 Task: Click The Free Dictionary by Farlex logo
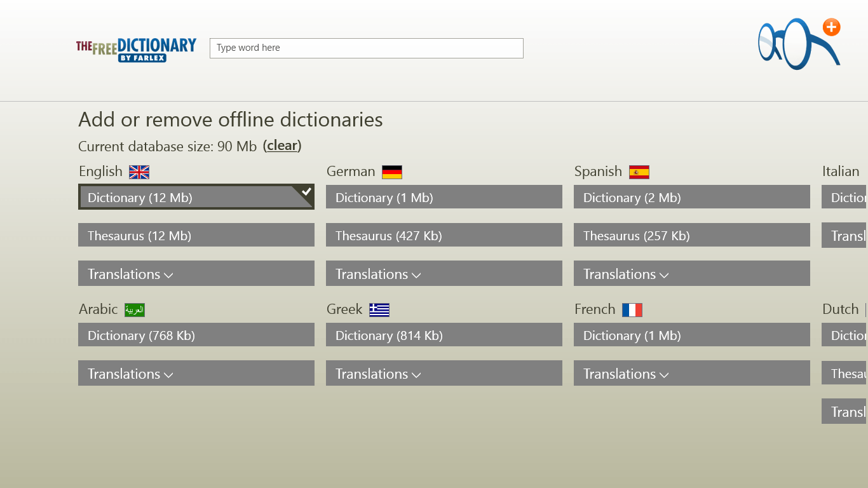pos(136,50)
